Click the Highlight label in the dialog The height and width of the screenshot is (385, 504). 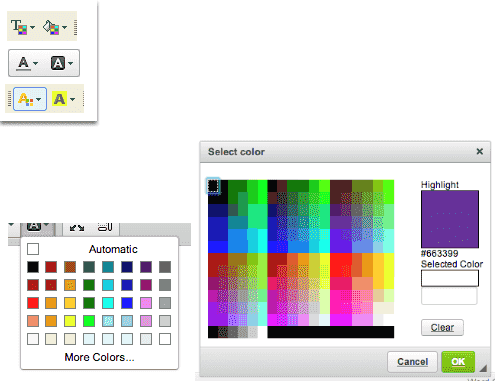click(x=440, y=185)
